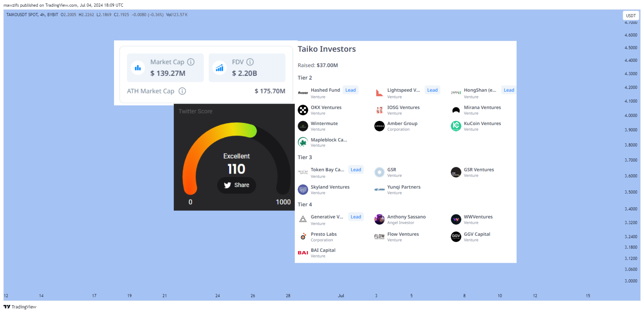Click the Mirana Ventures logo
Viewport: 644px width, 313px height.
pyautogui.click(x=456, y=110)
